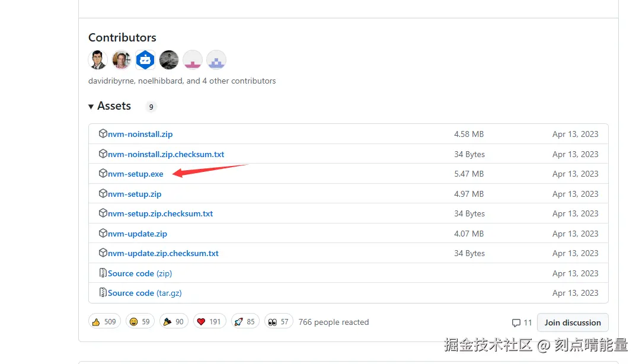Collapse the Assets section triangle

point(91,106)
